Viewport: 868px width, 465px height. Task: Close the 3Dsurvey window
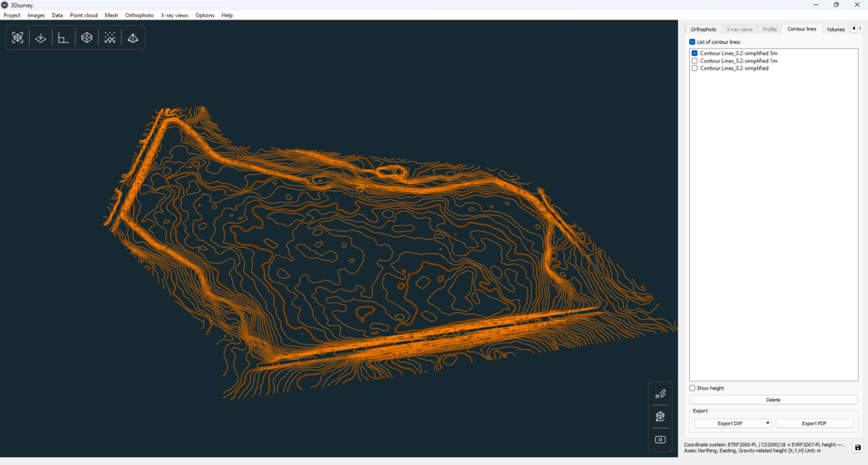pyautogui.click(x=857, y=5)
